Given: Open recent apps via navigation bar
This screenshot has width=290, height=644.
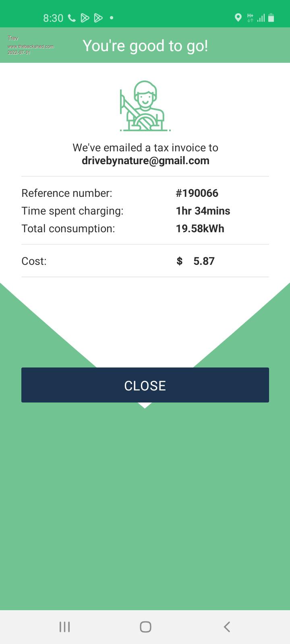Looking at the screenshot, I should point(64,627).
